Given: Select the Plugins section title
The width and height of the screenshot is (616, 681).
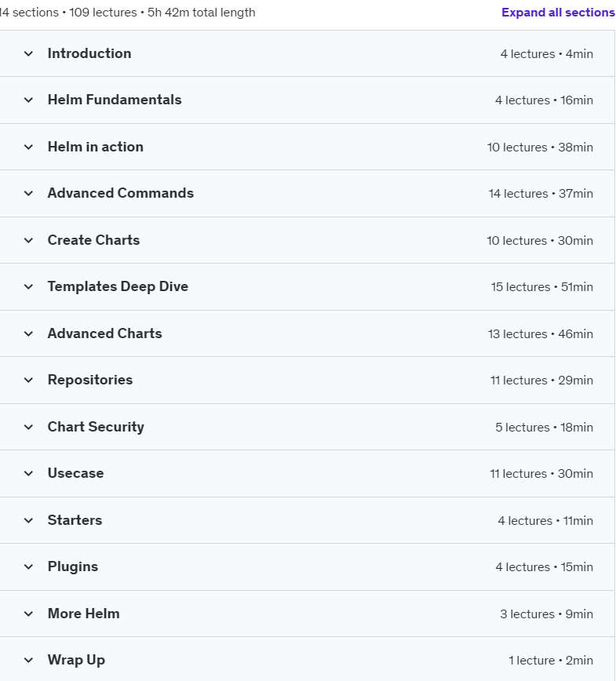Looking at the screenshot, I should [73, 566].
